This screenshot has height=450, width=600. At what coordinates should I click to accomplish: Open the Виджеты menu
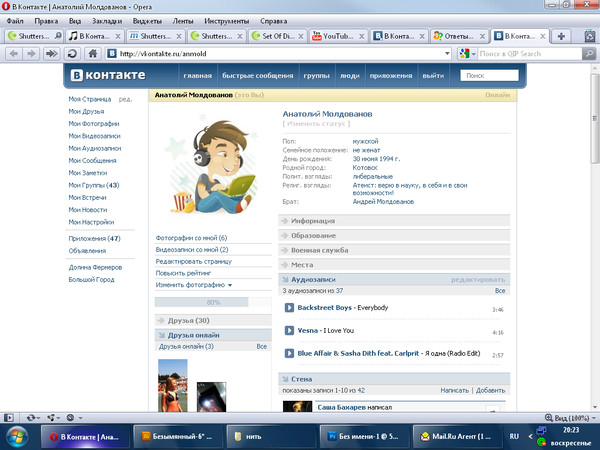[147, 21]
